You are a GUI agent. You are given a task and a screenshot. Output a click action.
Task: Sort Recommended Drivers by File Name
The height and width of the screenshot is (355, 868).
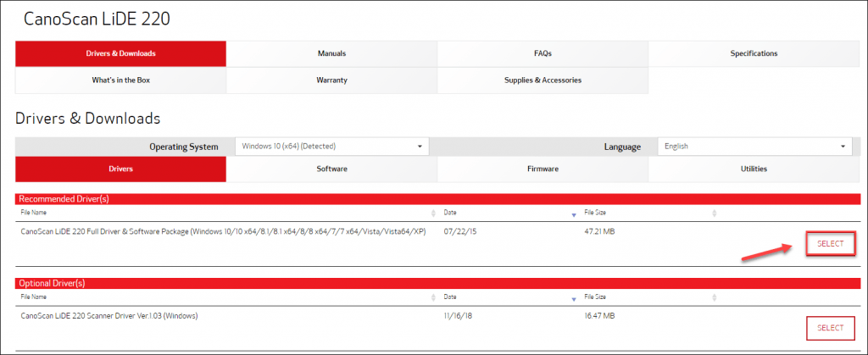click(433, 214)
